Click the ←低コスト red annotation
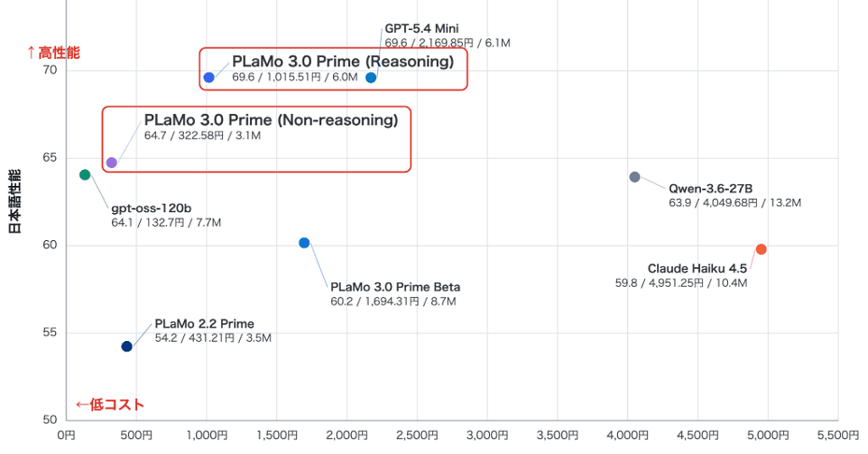 (109, 404)
